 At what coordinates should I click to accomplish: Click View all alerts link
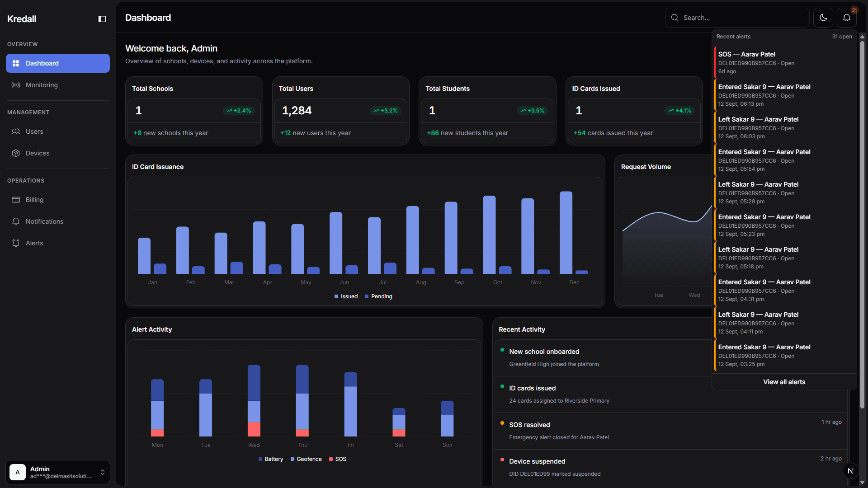[784, 382]
